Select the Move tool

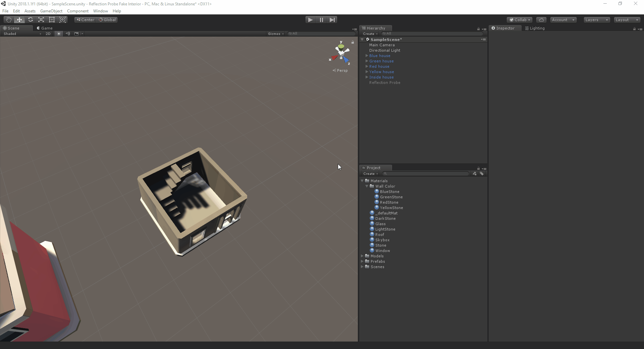19,20
